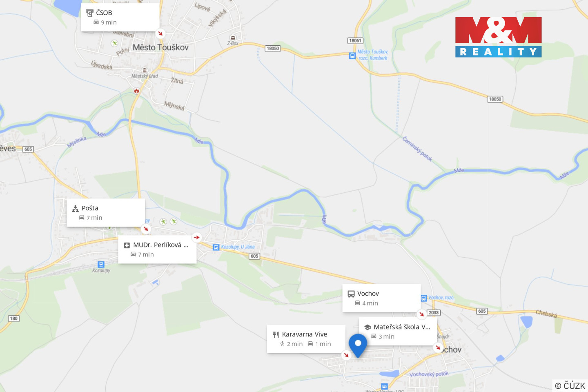Viewport: 588px width, 392px height.
Task: Open the Mateřská škola kindergarten card
Action: point(398,332)
